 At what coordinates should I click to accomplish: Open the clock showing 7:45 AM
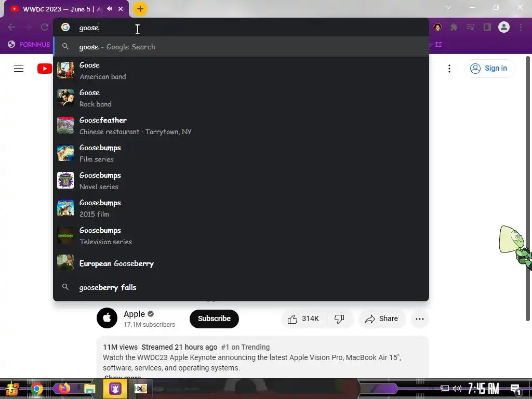[484, 388]
